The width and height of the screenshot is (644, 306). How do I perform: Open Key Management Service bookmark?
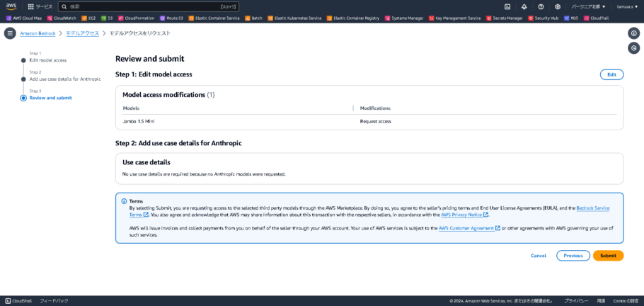coord(454,18)
